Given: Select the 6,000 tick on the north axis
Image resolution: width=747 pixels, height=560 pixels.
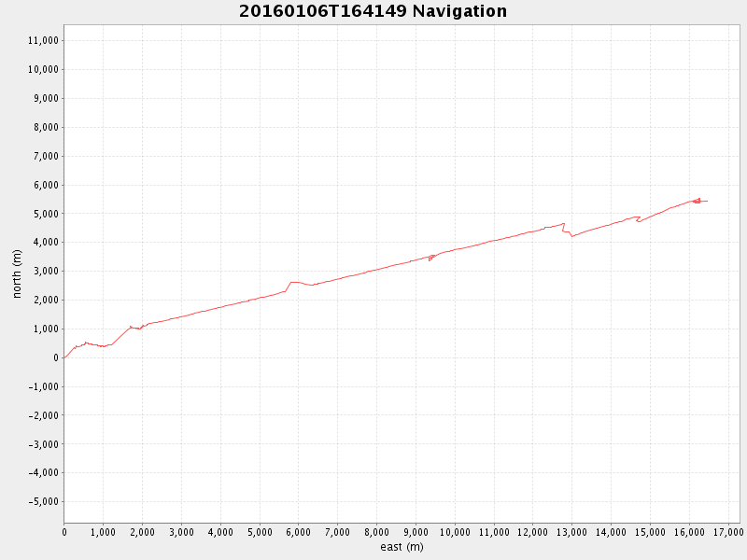Looking at the screenshot, I should point(47,185).
